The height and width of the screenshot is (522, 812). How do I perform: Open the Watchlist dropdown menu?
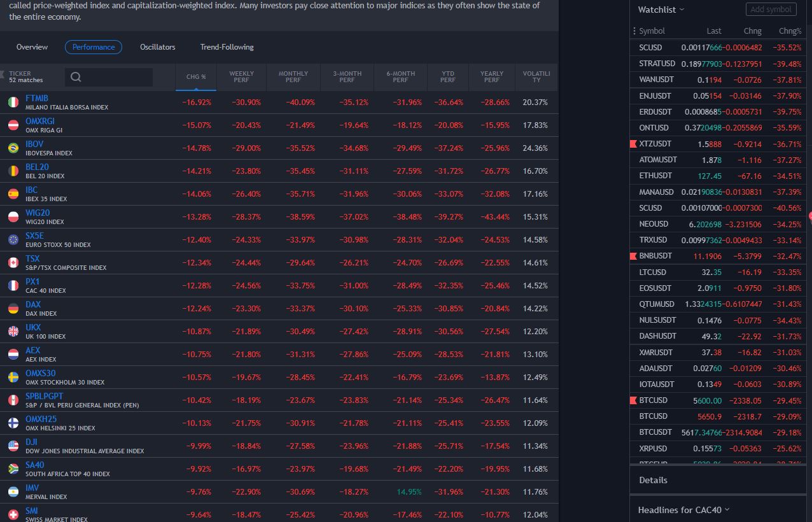point(662,10)
